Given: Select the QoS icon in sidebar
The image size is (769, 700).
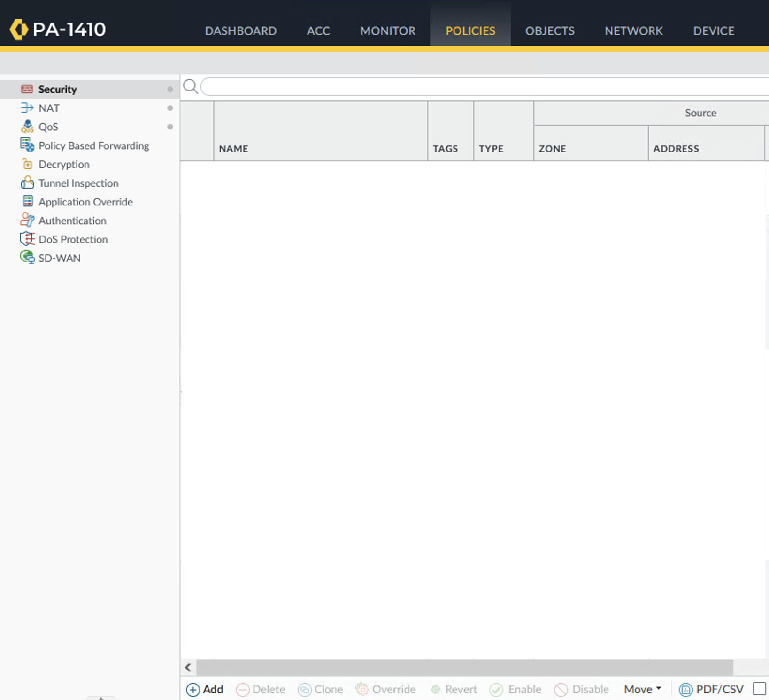Looking at the screenshot, I should click(27, 127).
